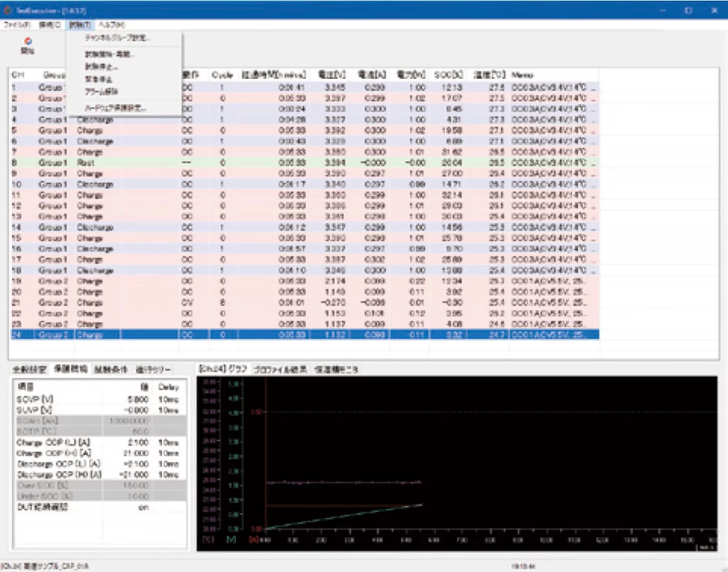Image resolution: width=728 pixels, height=572 pixels.
Task: Click アラーム解除 in the open menu
Action: pyautogui.click(x=100, y=91)
